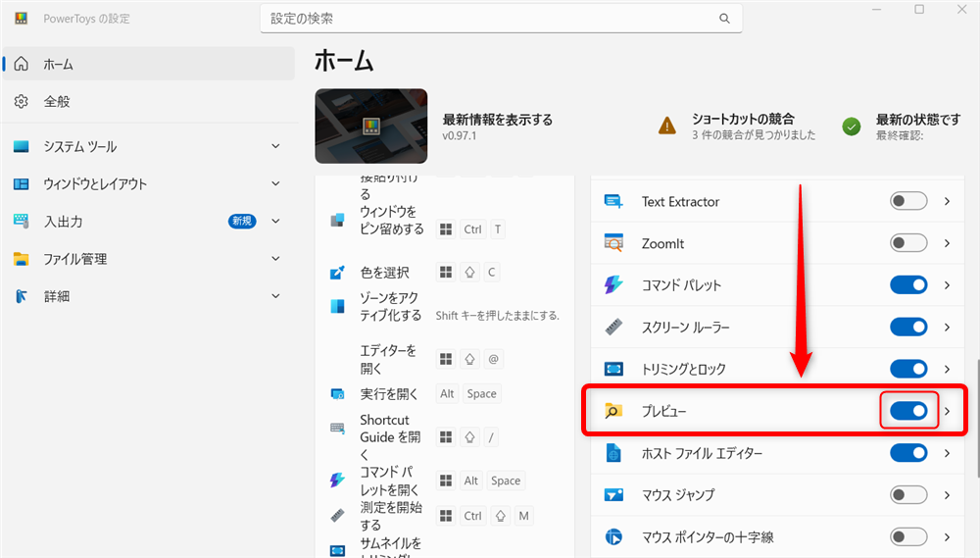980x558 pixels.
Task: Click the ゾーンをアクティブ化する FancyZones icon
Action: click(x=337, y=306)
